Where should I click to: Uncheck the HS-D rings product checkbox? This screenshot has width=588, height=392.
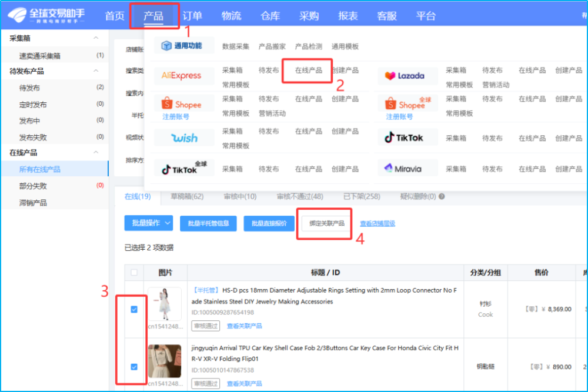133,308
